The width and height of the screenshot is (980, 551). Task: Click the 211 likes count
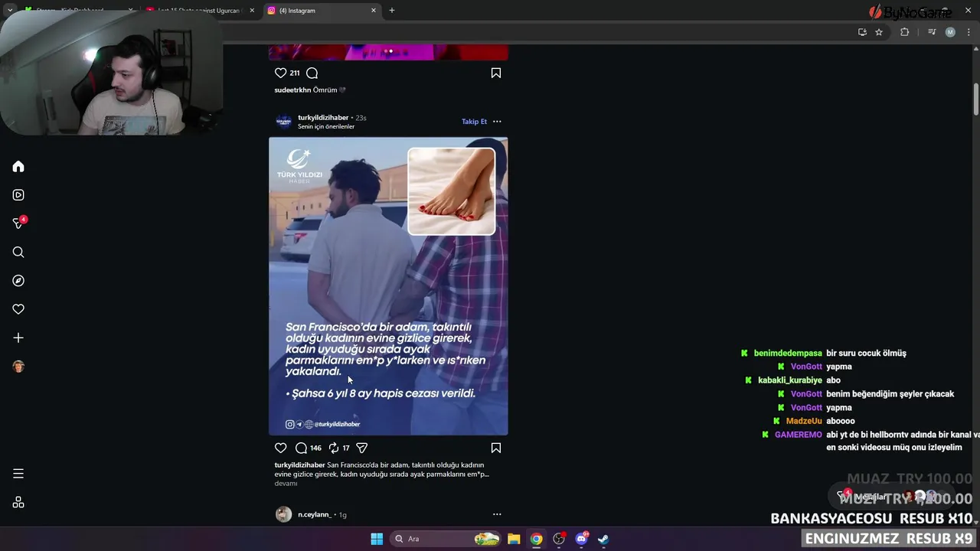coord(295,73)
